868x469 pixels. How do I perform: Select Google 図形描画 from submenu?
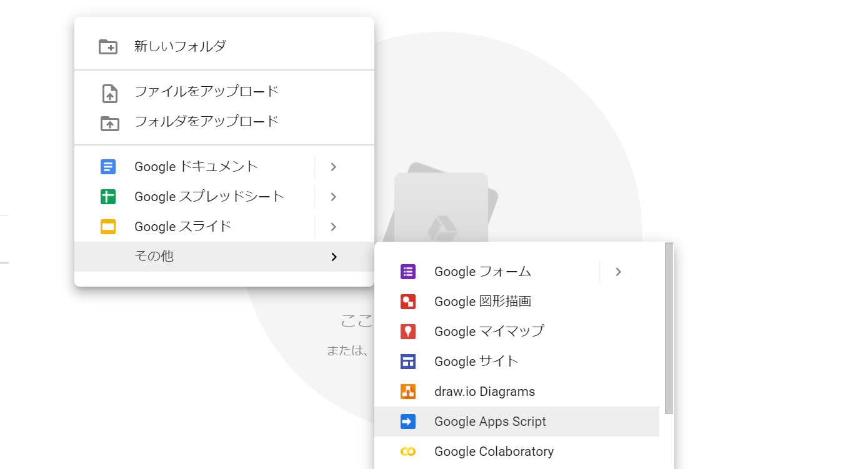[517, 302]
